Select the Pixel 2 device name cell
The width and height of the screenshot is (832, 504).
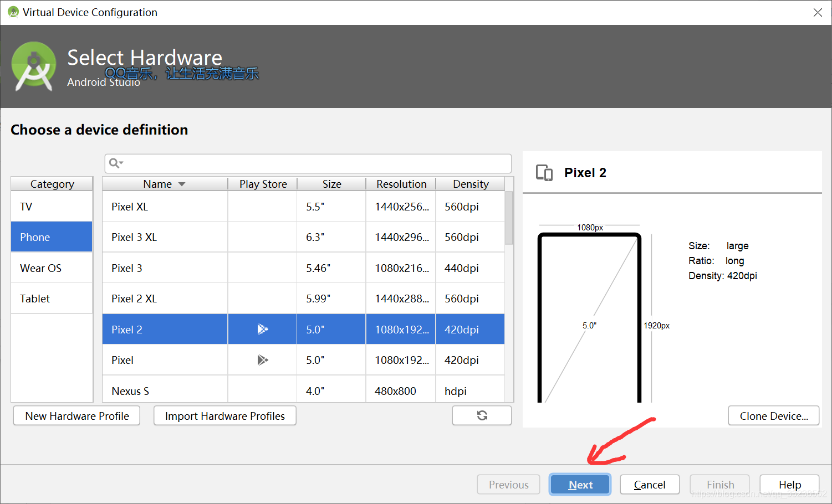click(x=165, y=330)
